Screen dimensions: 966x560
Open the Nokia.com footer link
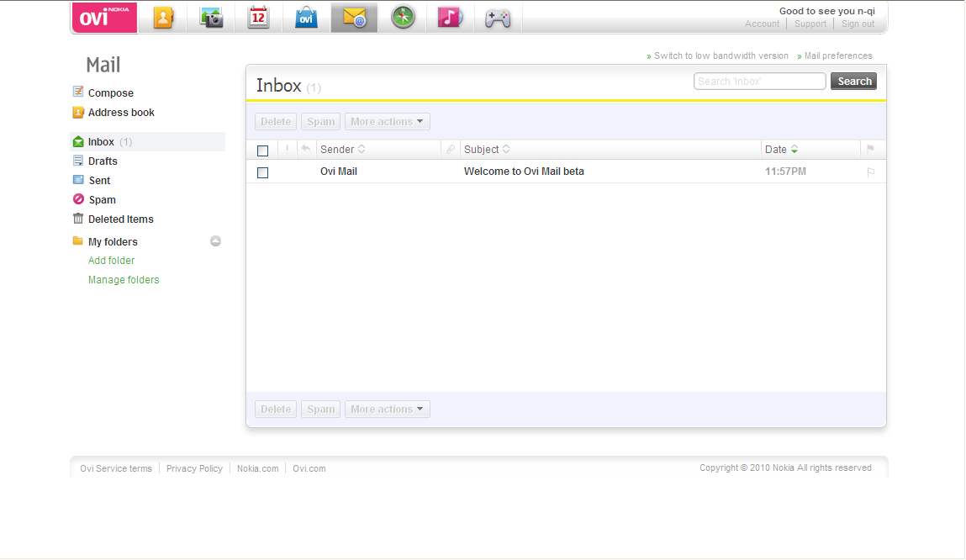tap(257, 468)
